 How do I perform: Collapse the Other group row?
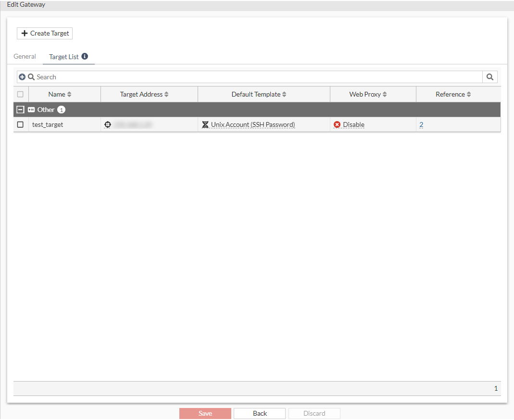point(20,110)
